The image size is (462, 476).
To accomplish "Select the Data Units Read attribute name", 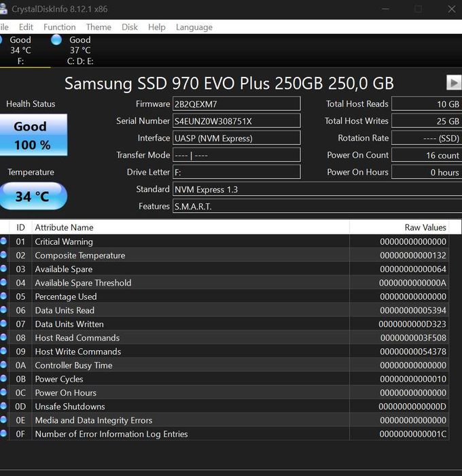I will point(65,310).
